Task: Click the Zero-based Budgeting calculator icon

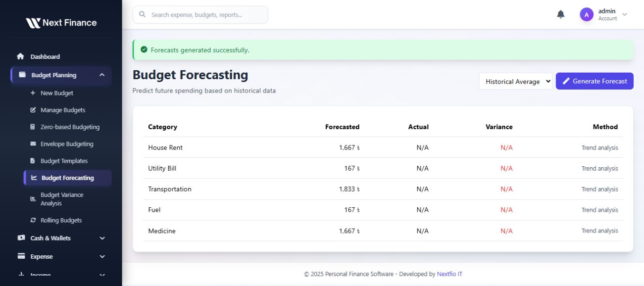Action: (33, 127)
